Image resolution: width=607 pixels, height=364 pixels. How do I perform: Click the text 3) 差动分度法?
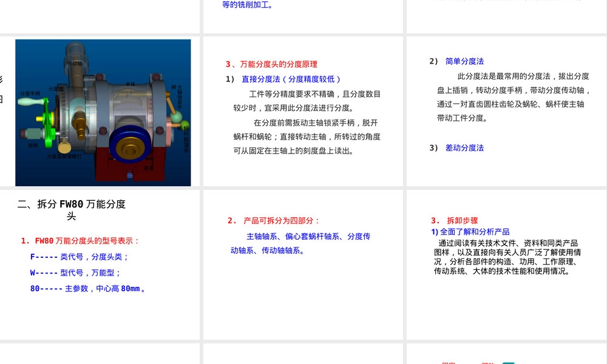[456, 148]
